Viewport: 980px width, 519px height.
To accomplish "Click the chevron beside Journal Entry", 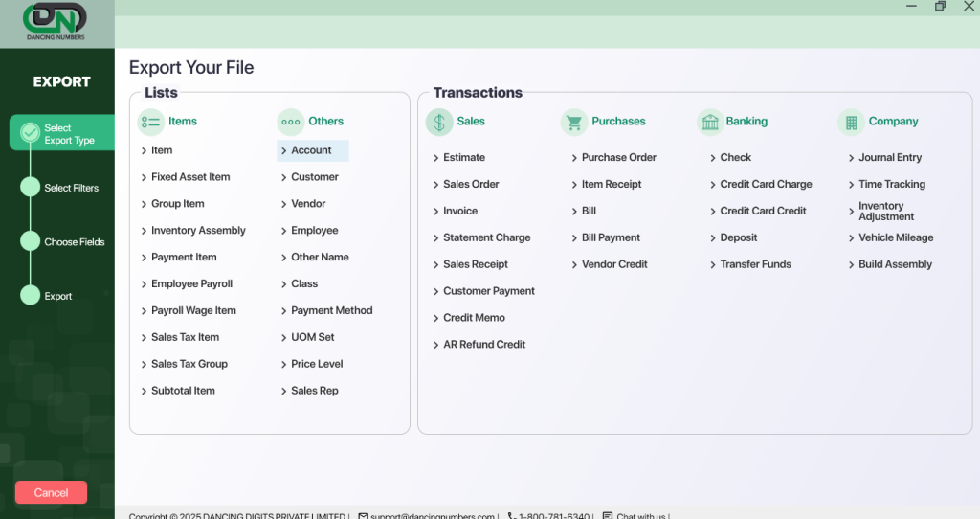I will pos(851,158).
